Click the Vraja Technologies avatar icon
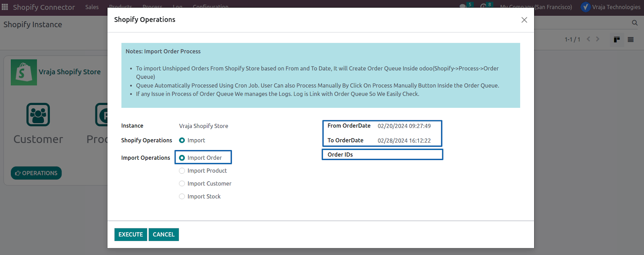644x255 pixels. pos(586,7)
